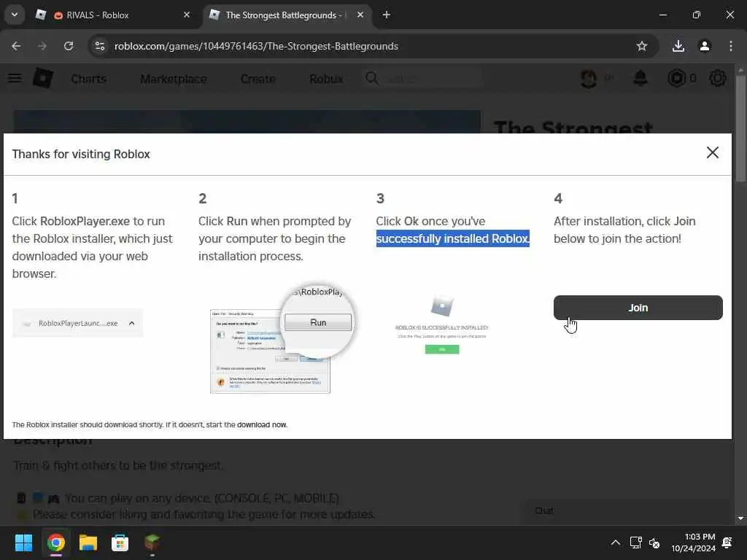The height and width of the screenshot is (560, 747).
Task: Click the muted volume tray icon
Action: click(654, 542)
